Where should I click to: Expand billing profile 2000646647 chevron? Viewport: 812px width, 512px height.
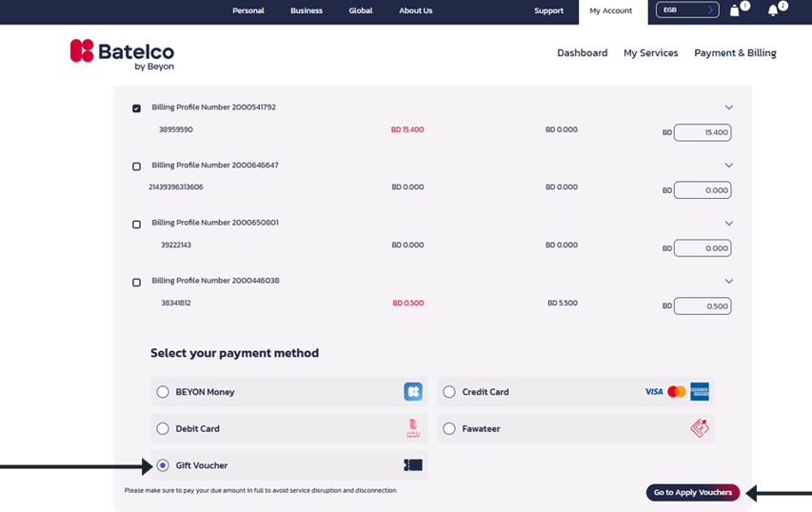pyautogui.click(x=728, y=166)
